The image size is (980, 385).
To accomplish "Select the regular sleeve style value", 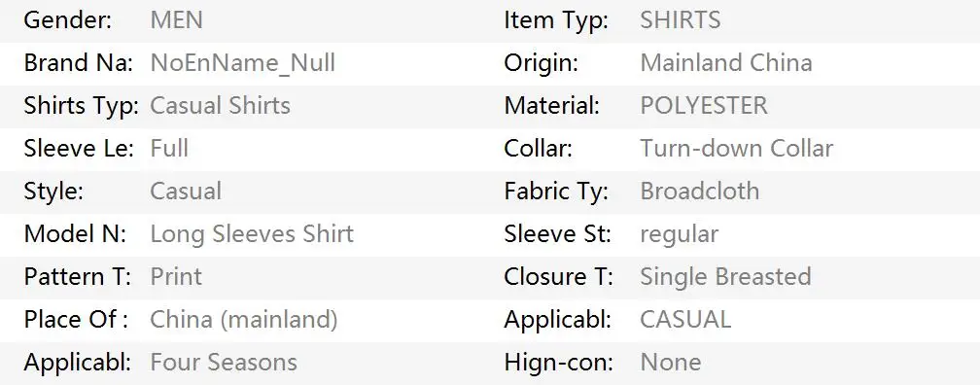I will pyautogui.click(x=680, y=235).
